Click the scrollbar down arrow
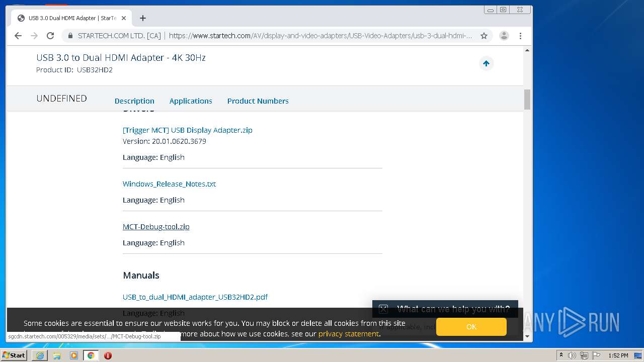The width and height of the screenshot is (644, 362). pos(527,336)
